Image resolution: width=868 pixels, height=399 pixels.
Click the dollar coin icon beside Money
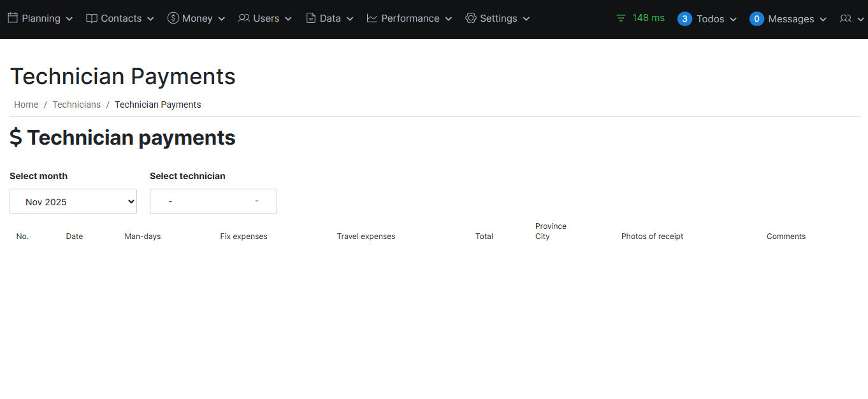(x=173, y=18)
